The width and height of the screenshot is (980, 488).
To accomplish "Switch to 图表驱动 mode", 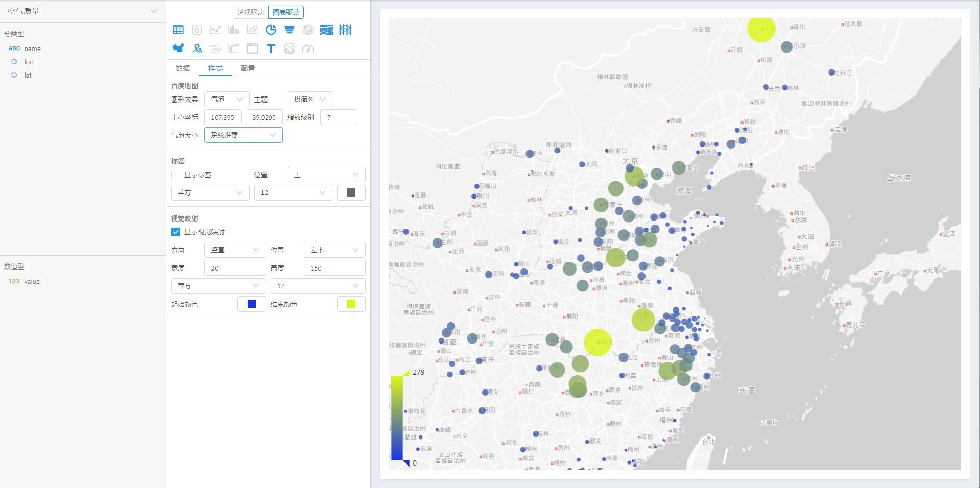I will coord(286,12).
